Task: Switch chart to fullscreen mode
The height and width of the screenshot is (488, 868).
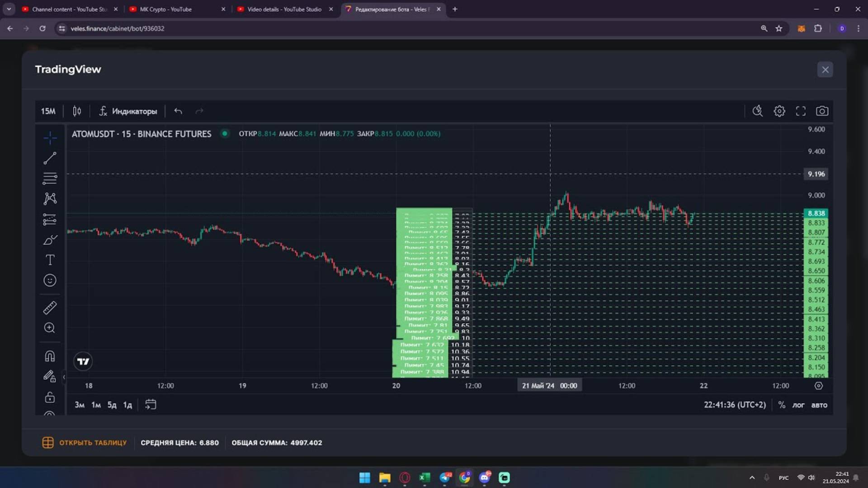Action: [x=801, y=111]
